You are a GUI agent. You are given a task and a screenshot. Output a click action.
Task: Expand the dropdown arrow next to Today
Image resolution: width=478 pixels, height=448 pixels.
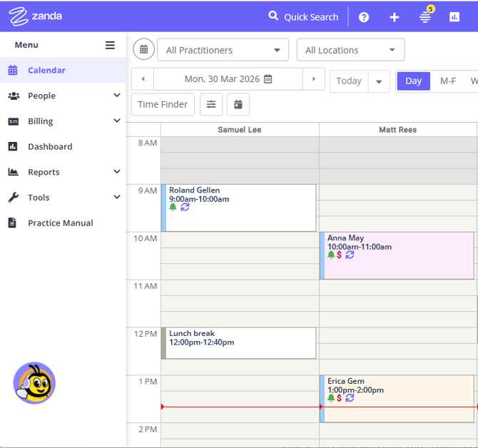click(379, 81)
